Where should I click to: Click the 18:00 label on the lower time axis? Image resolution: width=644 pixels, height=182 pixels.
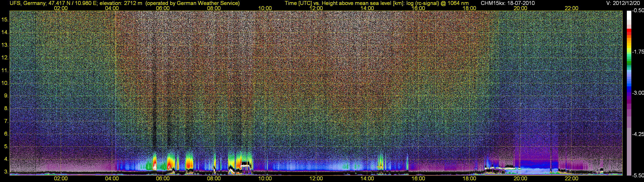pos(469,179)
